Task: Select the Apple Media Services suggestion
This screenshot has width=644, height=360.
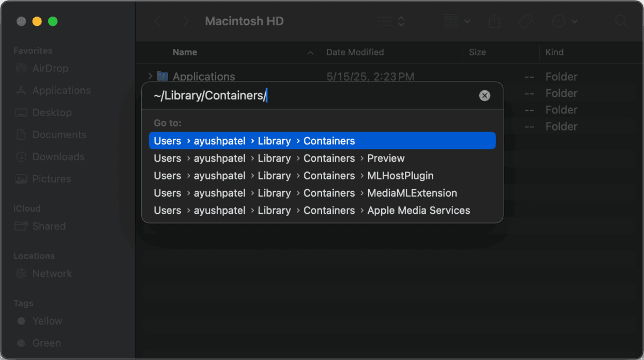Action: coord(322,211)
